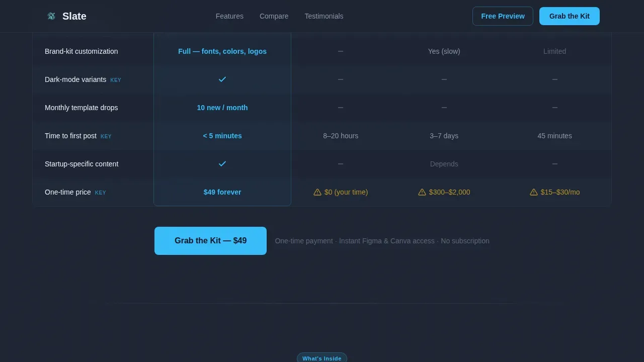The height and width of the screenshot is (362, 644).
Task: Click the '8–20 hours' cell
Action: [341, 136]
